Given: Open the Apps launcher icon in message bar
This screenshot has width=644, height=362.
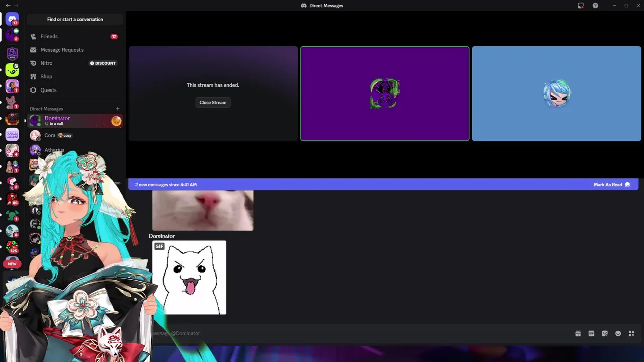Looking at the screenshot, I should [x=631, y=333].
